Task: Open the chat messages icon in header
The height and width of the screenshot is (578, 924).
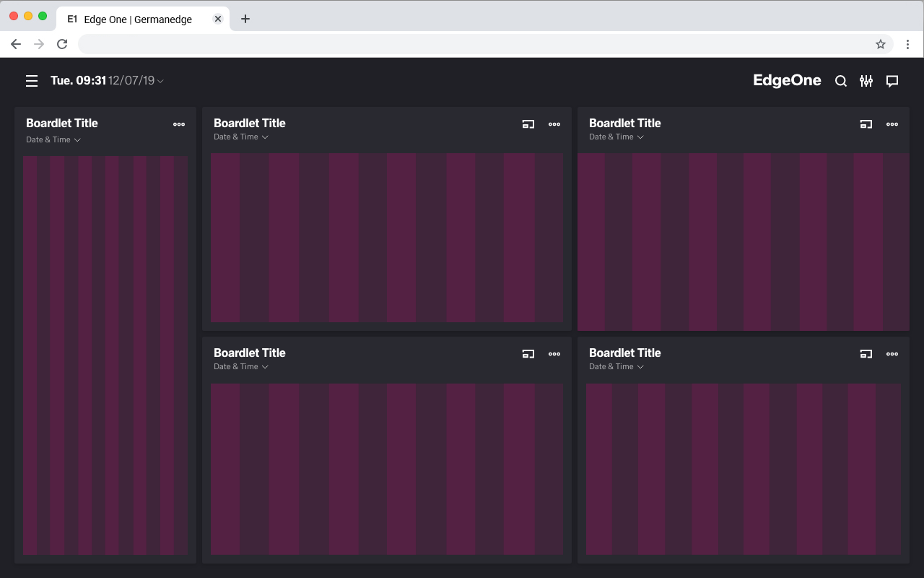Action: (892, 81)
